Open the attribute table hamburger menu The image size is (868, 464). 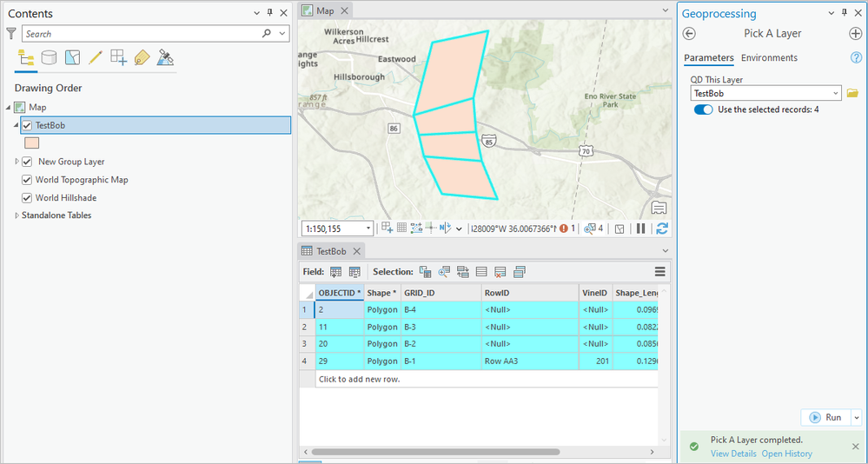click(x=660, y=272)
